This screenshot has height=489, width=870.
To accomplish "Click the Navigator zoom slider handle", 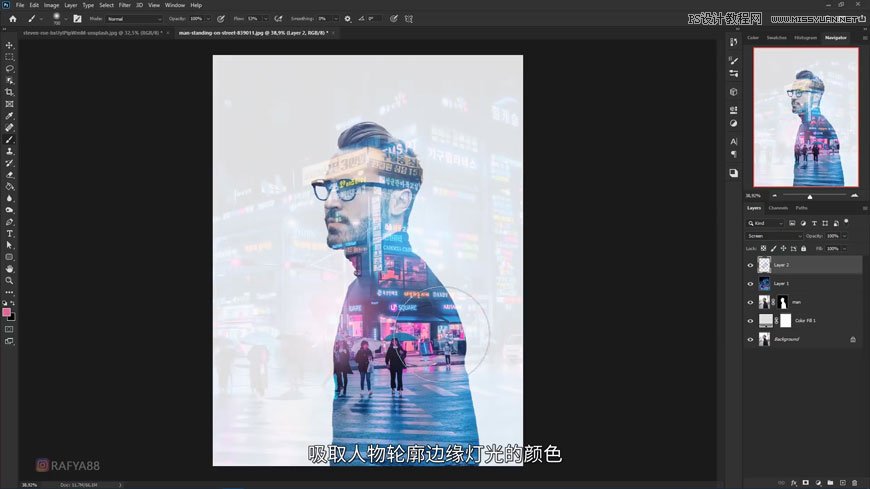I will tap(810, 196).
